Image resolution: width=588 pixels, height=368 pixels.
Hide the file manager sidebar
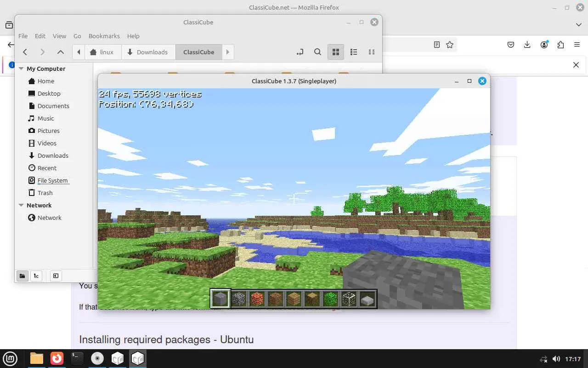(x=56, y=276)
